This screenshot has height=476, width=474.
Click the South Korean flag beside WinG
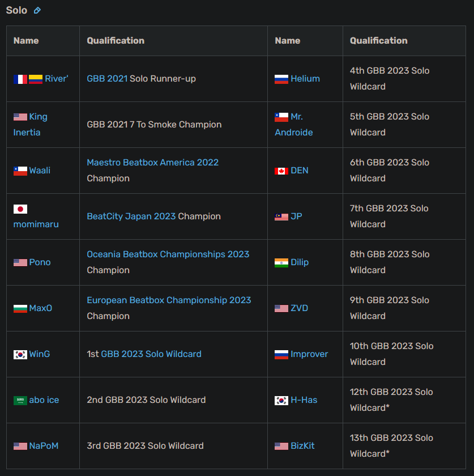coord(20,355)
